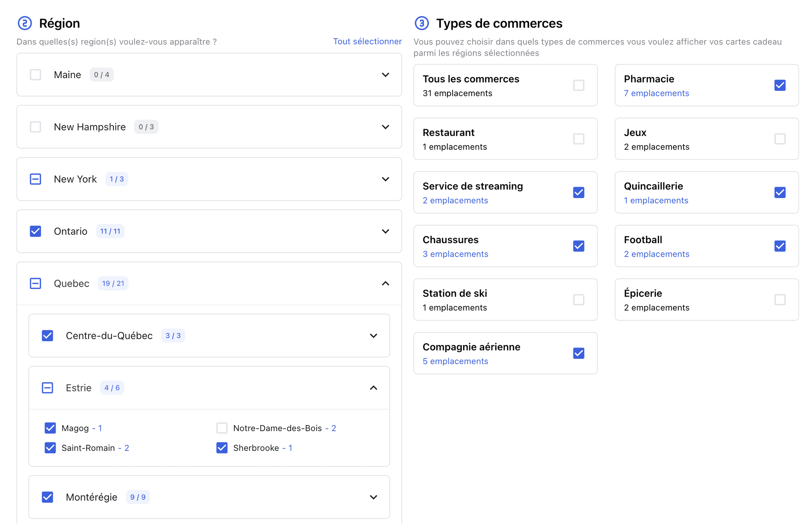
Task: Expand Montérégie subregion chevron
Action: (x=374, y=497)
